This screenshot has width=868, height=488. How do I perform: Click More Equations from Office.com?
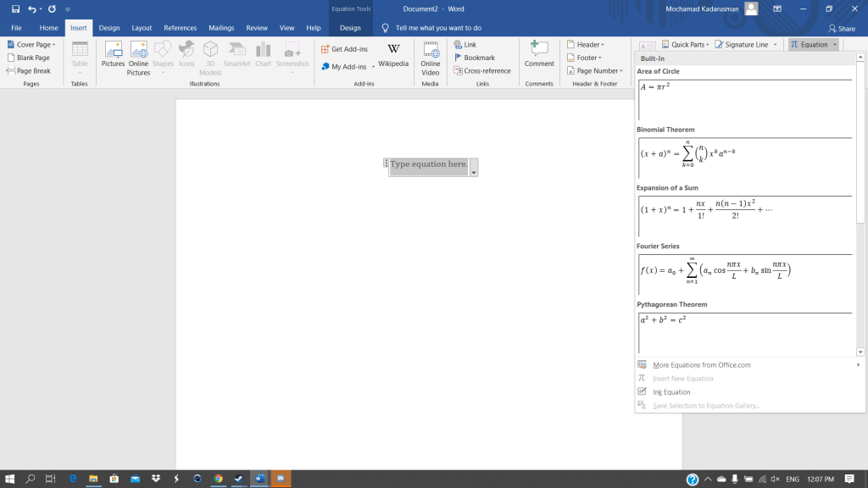pyautogui.click(x=701, y=365)
